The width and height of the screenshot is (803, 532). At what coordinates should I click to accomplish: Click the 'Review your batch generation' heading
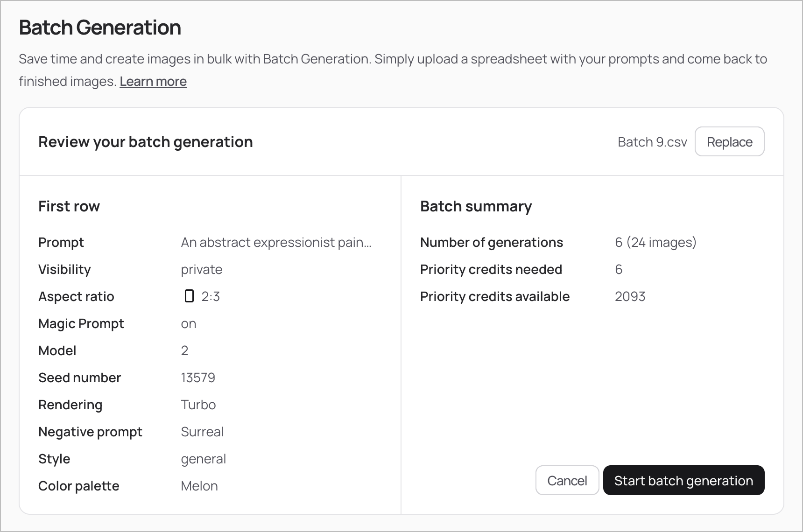tap(146, 142)
